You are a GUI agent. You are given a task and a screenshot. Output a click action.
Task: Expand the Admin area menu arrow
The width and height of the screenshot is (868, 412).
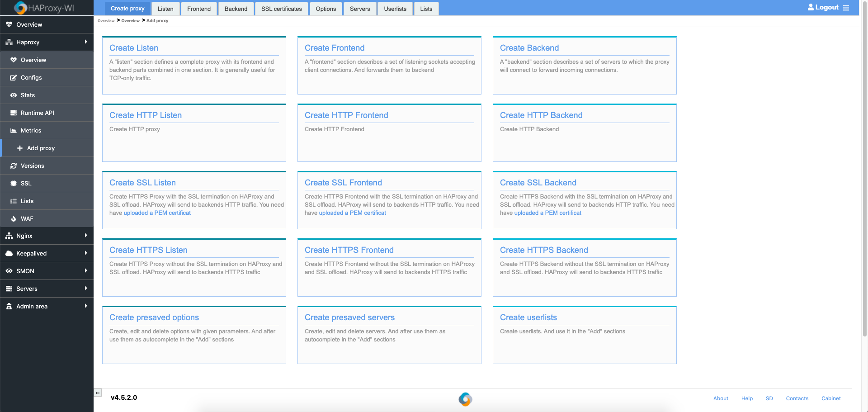coord(86,306)
